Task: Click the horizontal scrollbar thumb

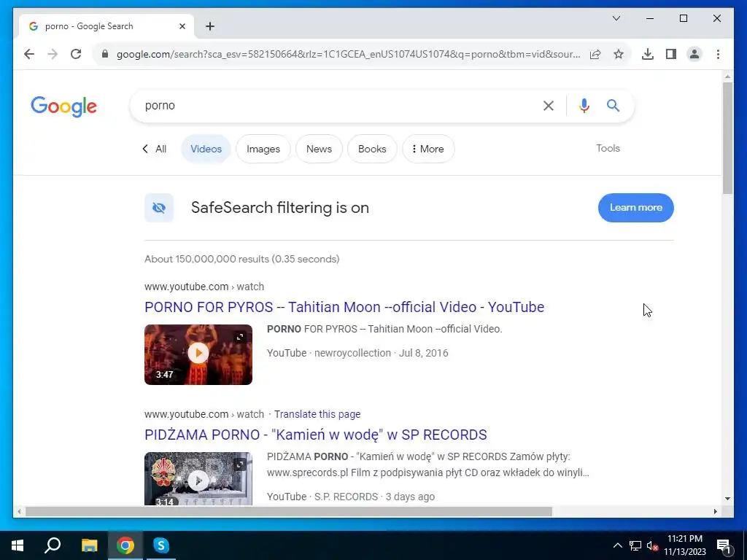Action: point(289,512)
